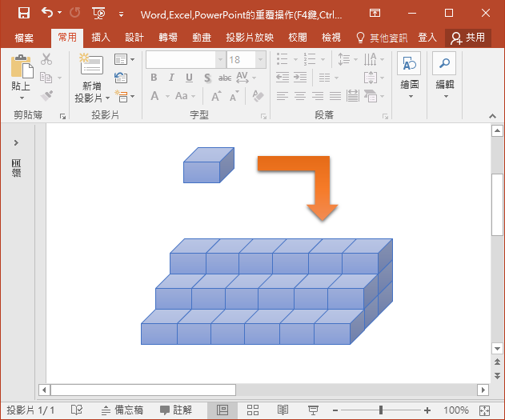
Task: Copy selection using copy icon
Action: tap(46, 78)
